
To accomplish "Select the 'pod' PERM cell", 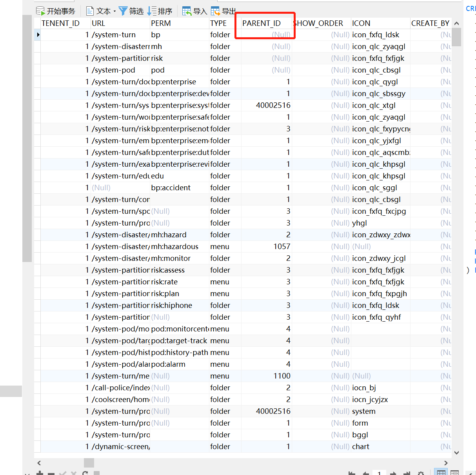I will [x=180, y=70].
